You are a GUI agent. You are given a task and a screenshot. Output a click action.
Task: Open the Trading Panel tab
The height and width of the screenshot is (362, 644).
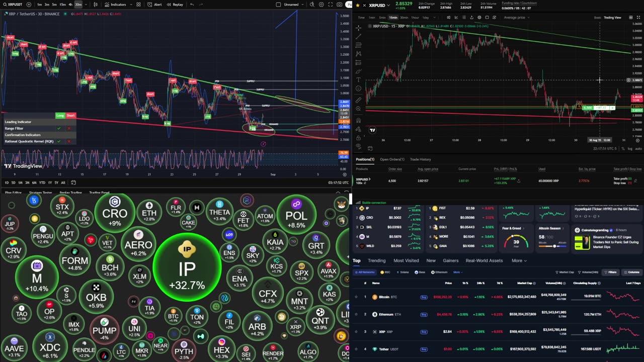click(x=99, y=192)
